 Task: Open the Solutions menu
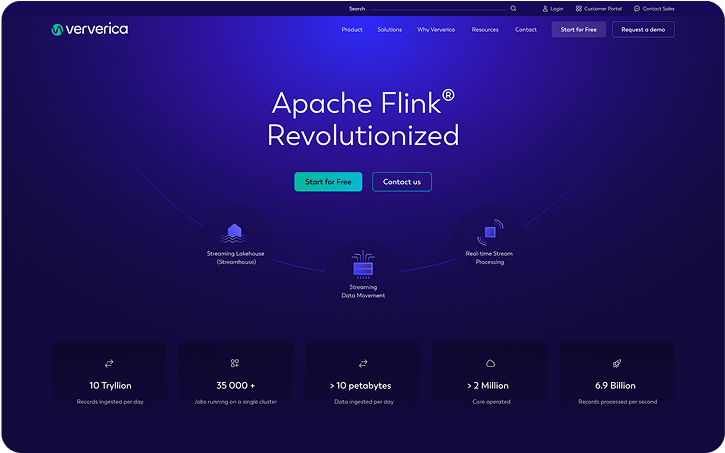(x=390, y=30)
